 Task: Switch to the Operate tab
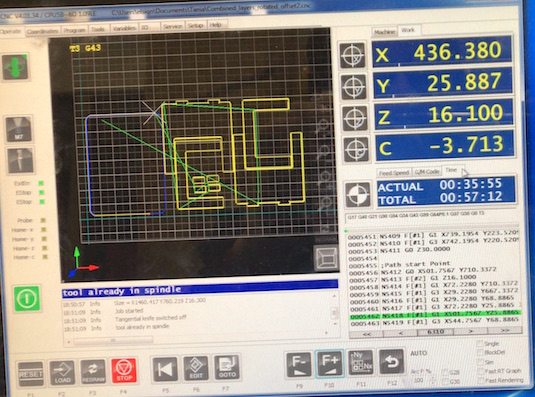(x=11, y=31)
